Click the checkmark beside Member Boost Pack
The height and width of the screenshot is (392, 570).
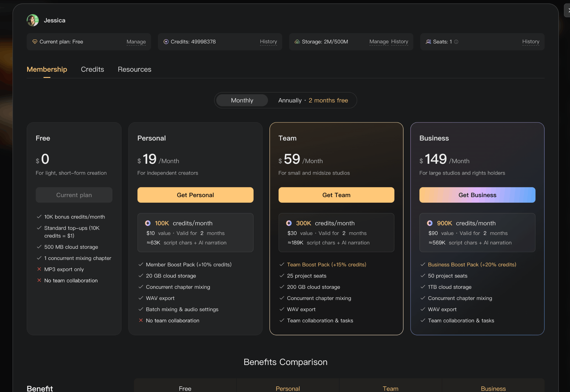click(141, 264)
